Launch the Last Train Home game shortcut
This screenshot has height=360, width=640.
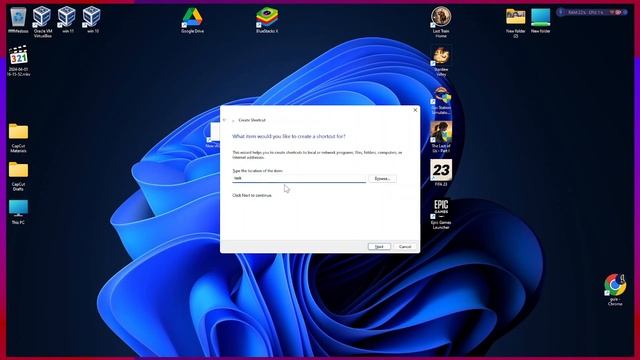(x=441, y=22)
